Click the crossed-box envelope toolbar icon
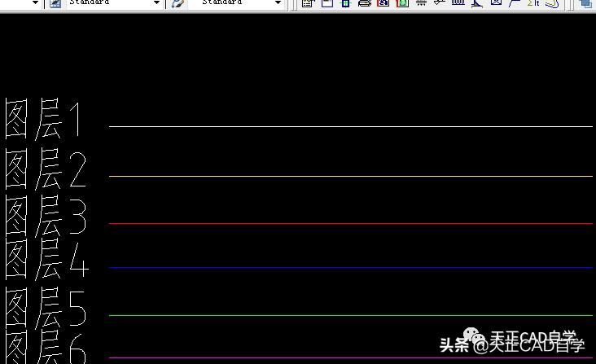Image resolution: width=596 pixels, height=364 pixels. pyautogui.click(x=496, y=3)
